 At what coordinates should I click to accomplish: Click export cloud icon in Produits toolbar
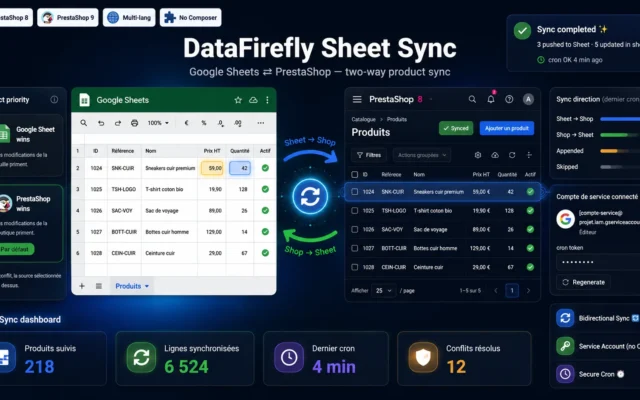(495, 155)
